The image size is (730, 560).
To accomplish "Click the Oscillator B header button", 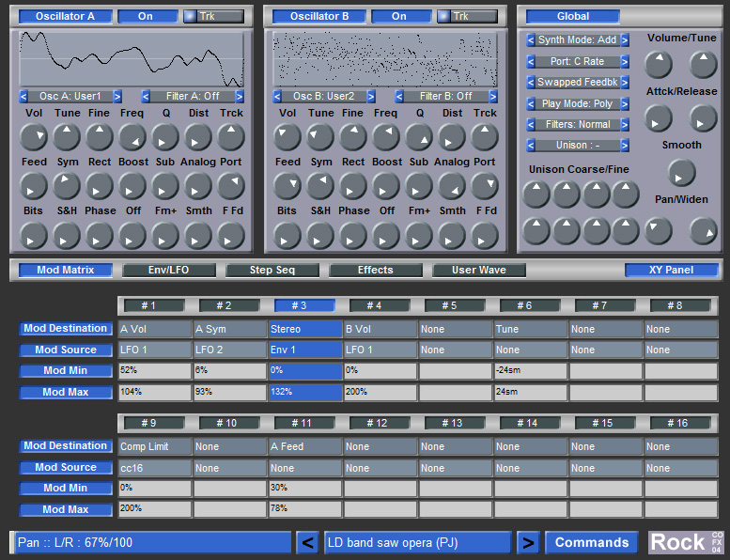I will (319, 16).
